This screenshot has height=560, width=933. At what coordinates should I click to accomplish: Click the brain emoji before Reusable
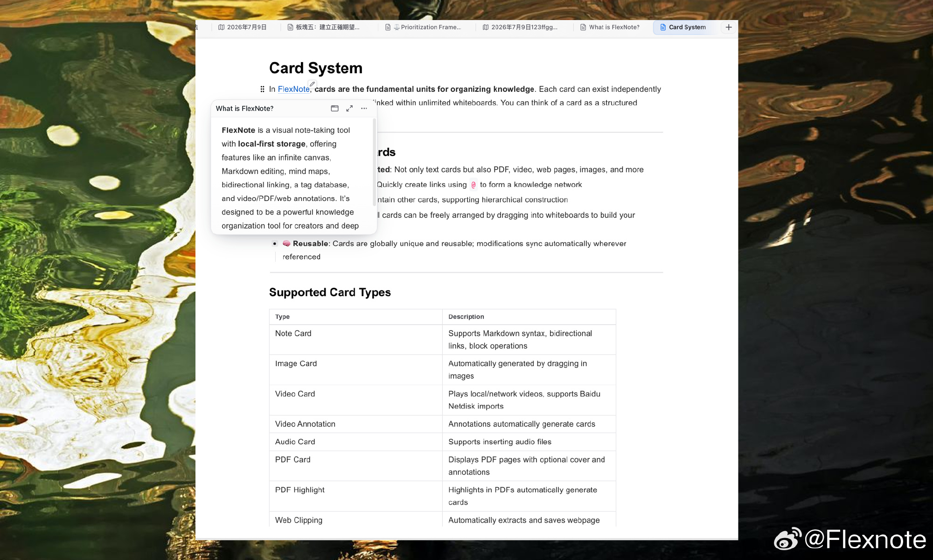click(286, 243)
